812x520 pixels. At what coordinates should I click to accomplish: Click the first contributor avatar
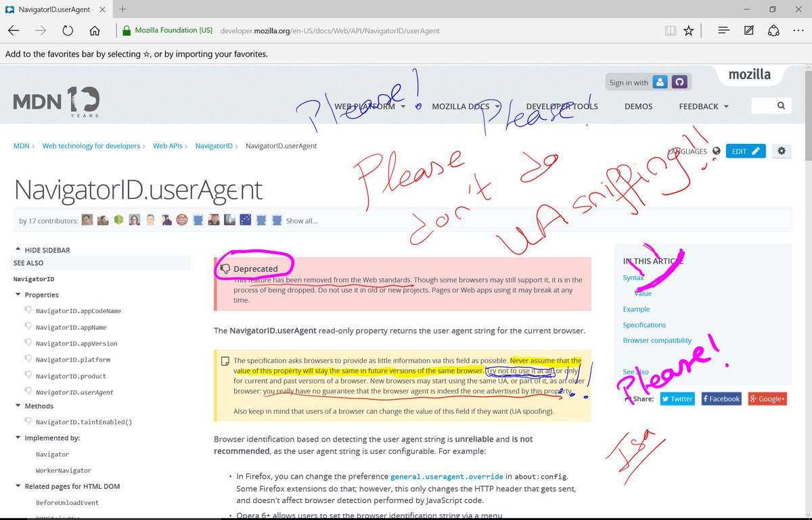point(87,220)
